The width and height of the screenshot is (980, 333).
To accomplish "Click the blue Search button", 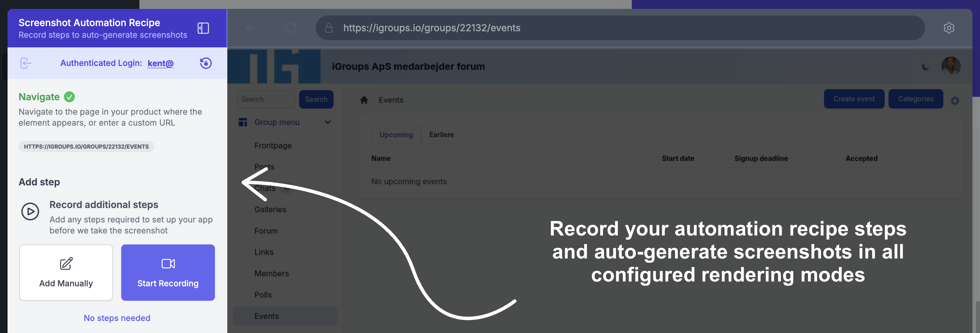I will tap(316, 99).
